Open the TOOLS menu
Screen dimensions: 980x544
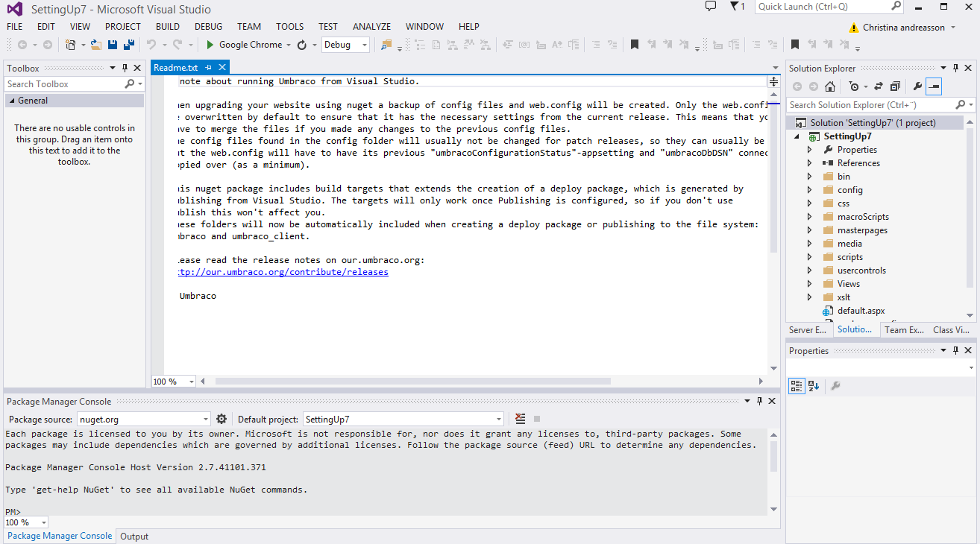(x=289, y=26)
